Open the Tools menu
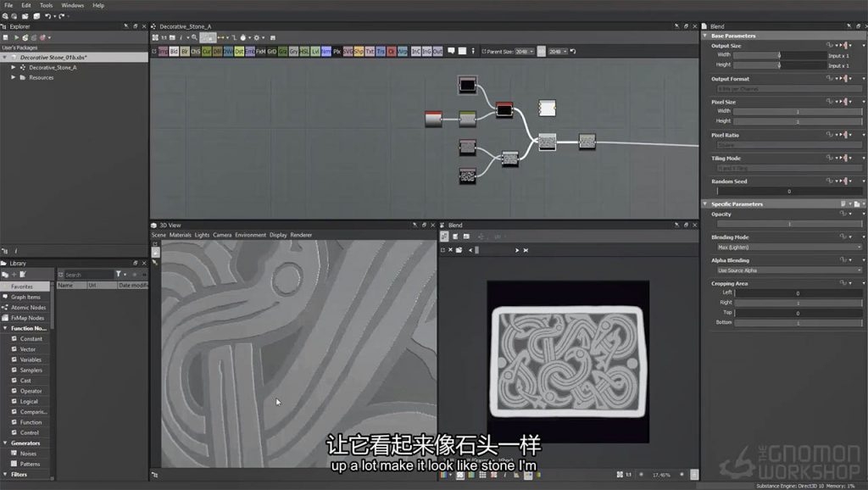 [x=46, y=6]
